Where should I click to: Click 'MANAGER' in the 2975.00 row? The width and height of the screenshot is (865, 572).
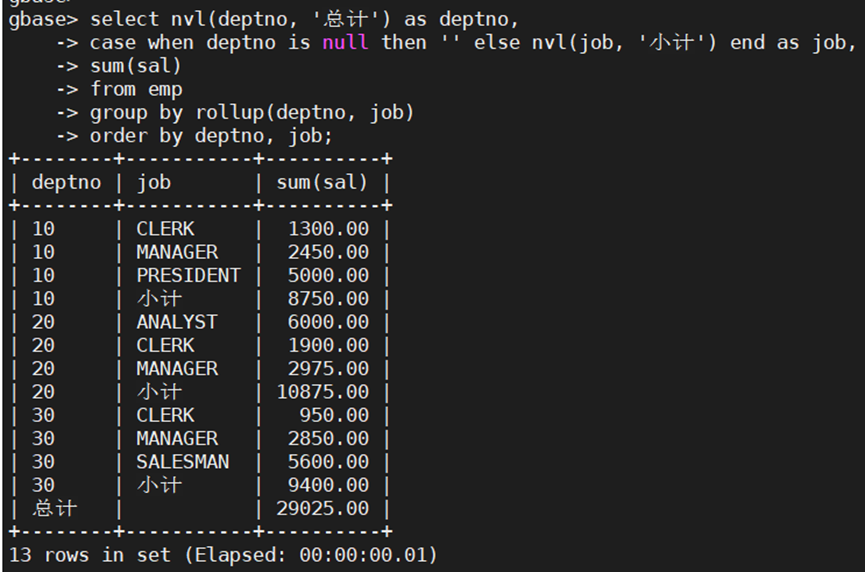(177, 368)
